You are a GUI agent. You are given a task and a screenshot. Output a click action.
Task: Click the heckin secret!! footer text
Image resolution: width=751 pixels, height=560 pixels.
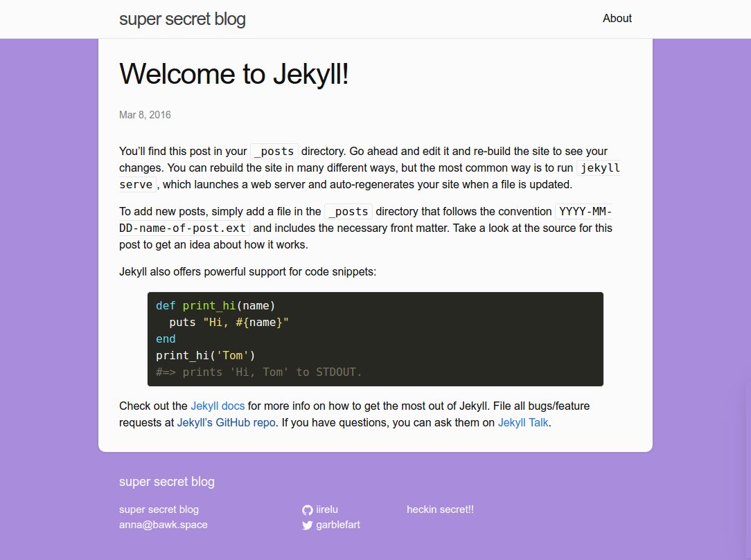(440, 509)
